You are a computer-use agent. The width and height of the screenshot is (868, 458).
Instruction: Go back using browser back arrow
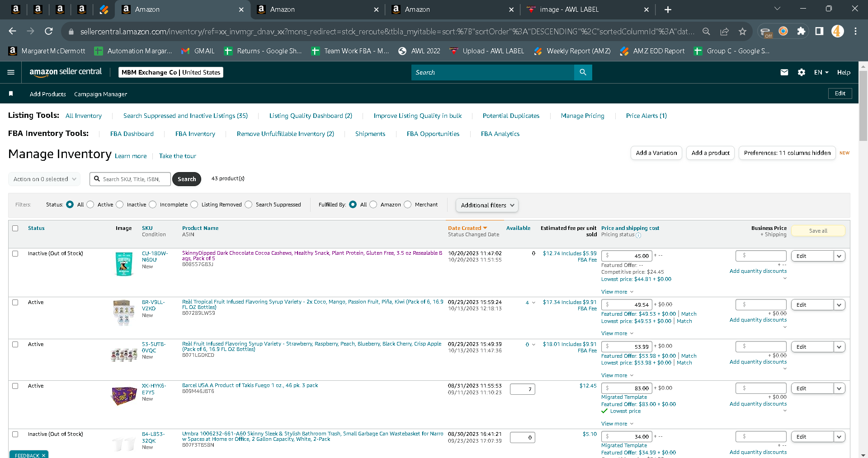[x=13, y=31]
